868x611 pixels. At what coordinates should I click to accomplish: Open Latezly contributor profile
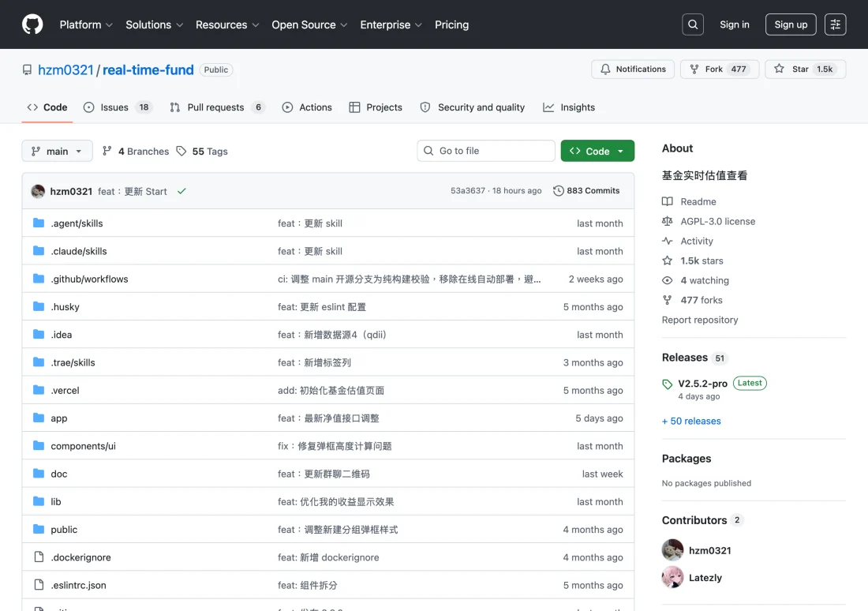click(705, 577)
